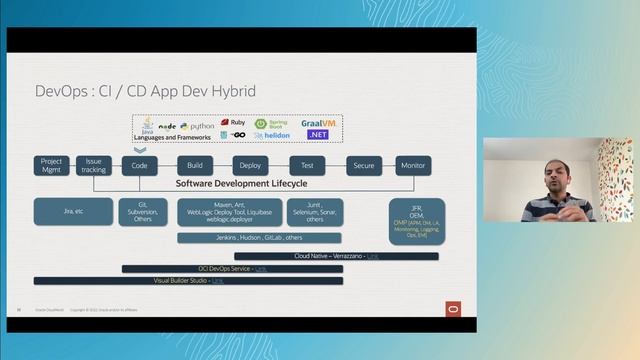Select the Secure stage box

[364, 166]
